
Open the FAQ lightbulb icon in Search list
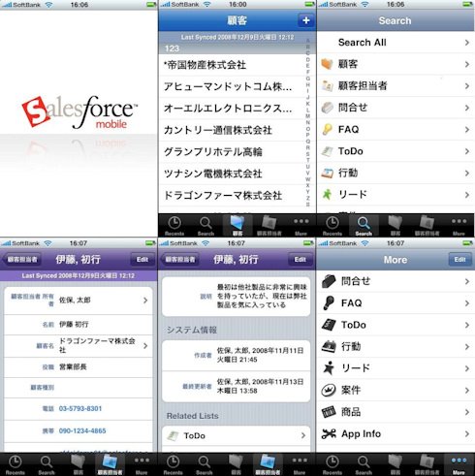click(327, 130)
